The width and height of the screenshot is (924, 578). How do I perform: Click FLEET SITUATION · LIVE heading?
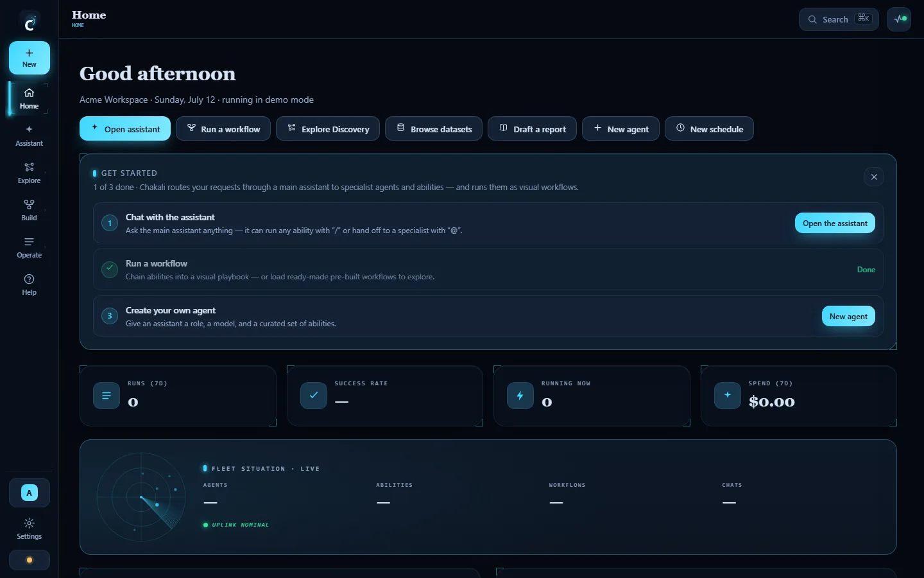click(266, 469)
